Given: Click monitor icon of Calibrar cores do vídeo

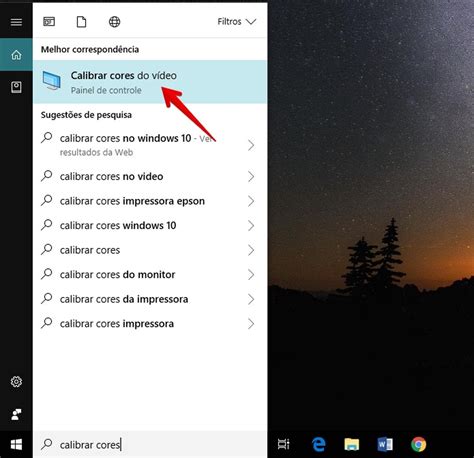Looking at the screenshot, I should (x=52, y=80).
